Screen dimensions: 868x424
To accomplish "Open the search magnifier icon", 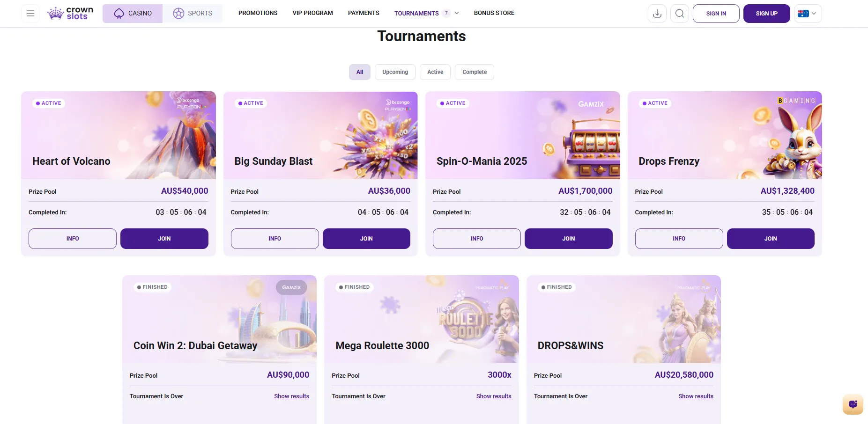I will (680, 14).
